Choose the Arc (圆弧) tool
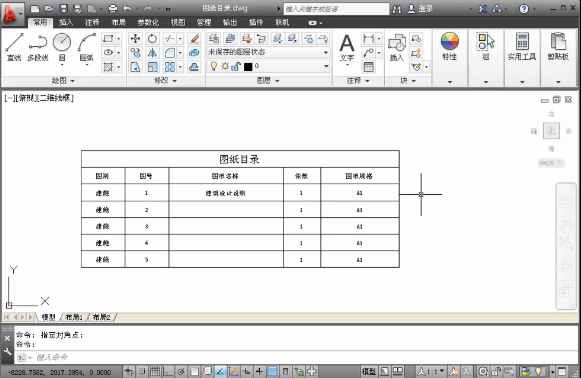Screen dimensions: 581x378 click(x=87, y=47)
